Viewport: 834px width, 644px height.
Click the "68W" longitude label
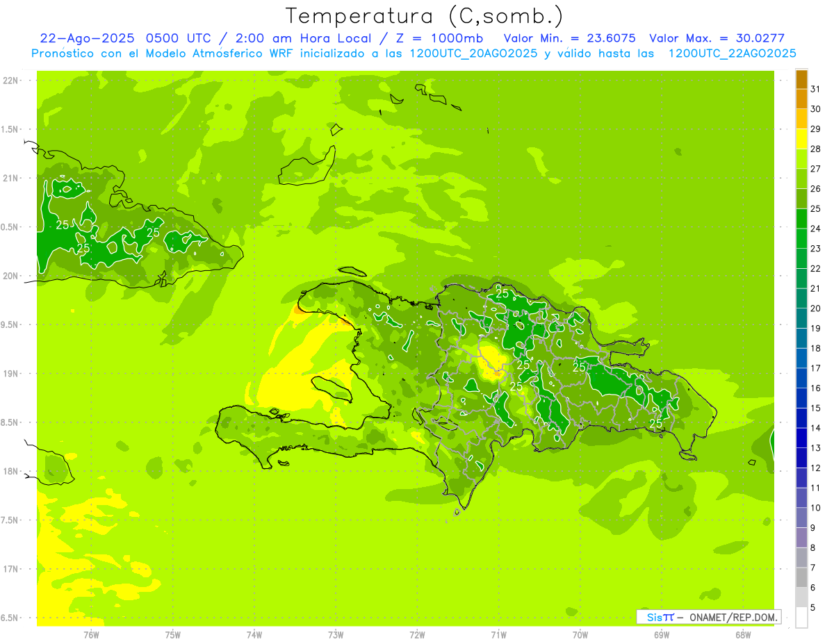[743, 635]
